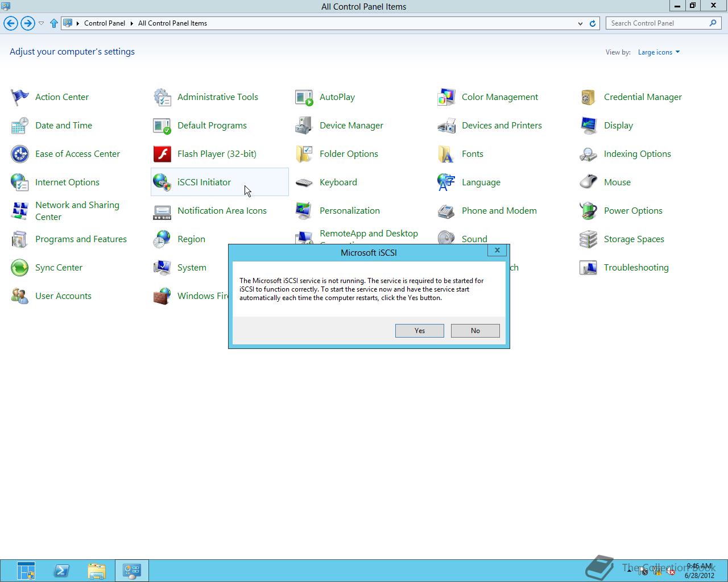Open the Personalization icon
This screenshot has width=728, height=582.
pyautogui.click(x=304, y=211)
